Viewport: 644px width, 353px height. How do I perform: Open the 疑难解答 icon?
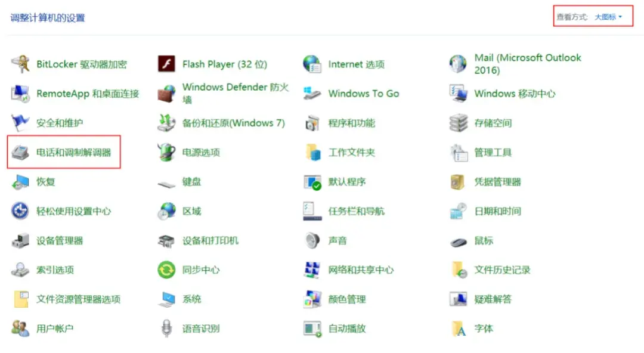[x=458, y=299]
